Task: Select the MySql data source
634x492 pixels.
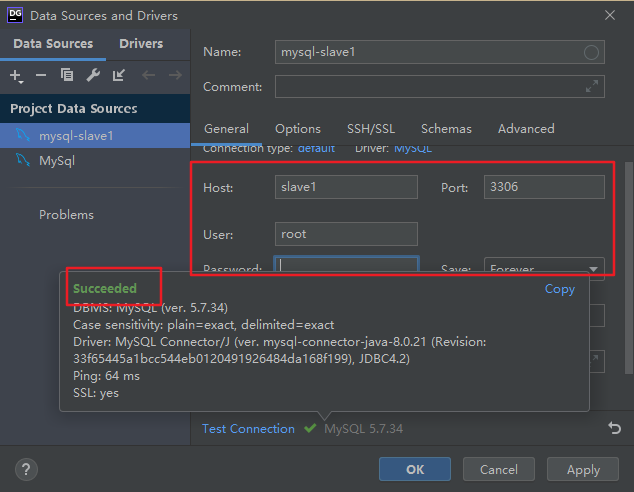Action: pos(95,160)
